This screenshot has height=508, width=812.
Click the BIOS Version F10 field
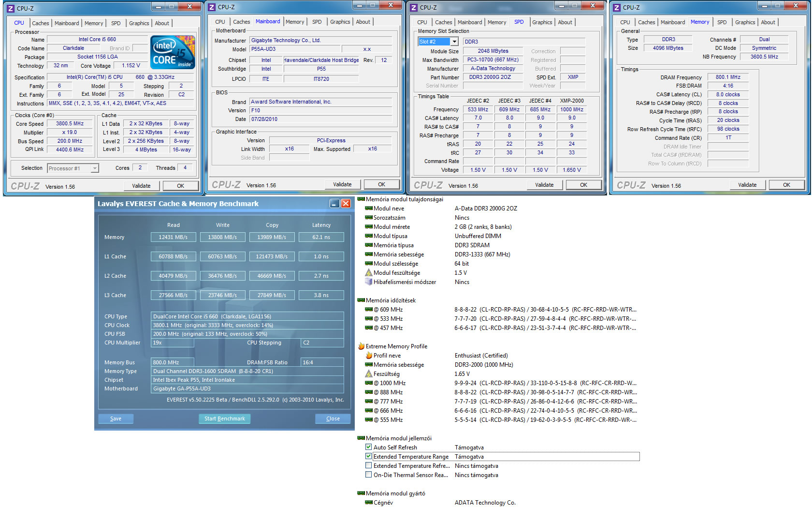321,110
